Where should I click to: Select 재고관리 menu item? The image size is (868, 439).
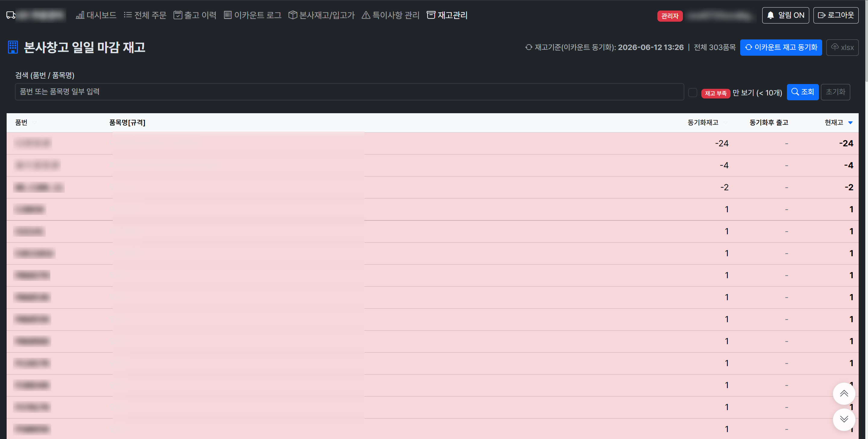tap(447, 15)
